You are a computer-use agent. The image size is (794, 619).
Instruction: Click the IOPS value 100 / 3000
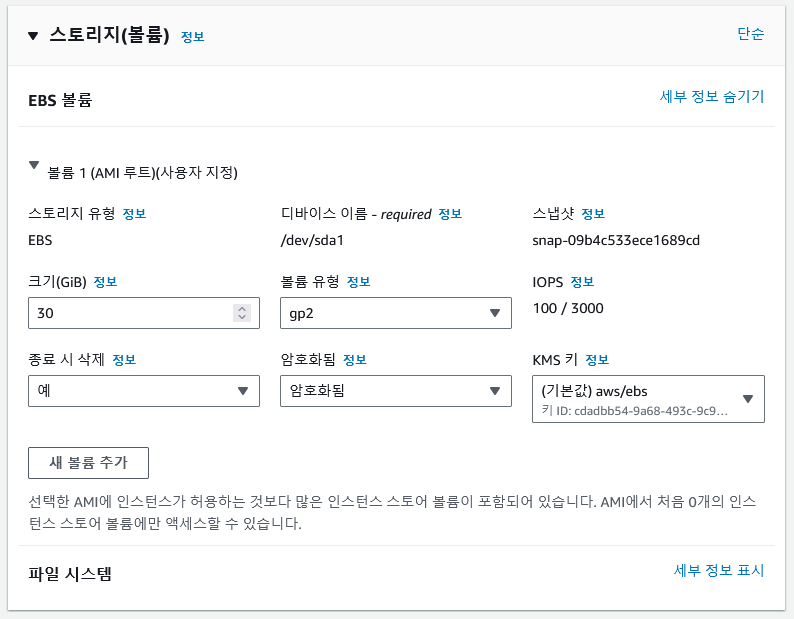tap(568, 308)
